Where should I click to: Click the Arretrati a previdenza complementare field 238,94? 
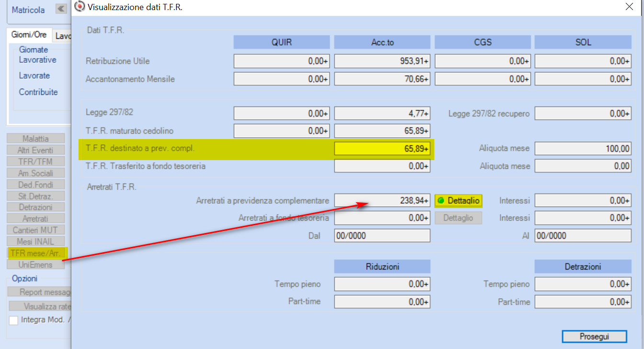382,200
